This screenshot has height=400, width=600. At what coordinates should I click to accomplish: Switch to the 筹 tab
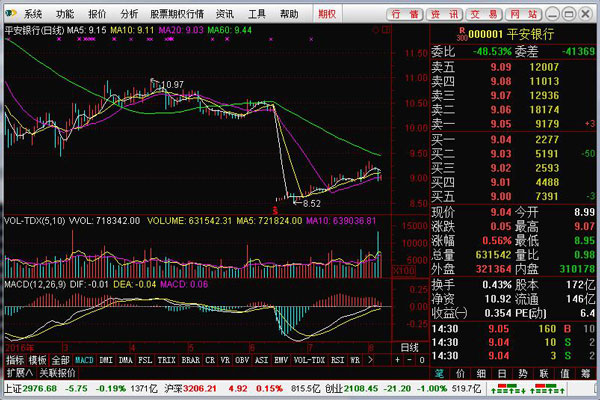pos(585,373)
